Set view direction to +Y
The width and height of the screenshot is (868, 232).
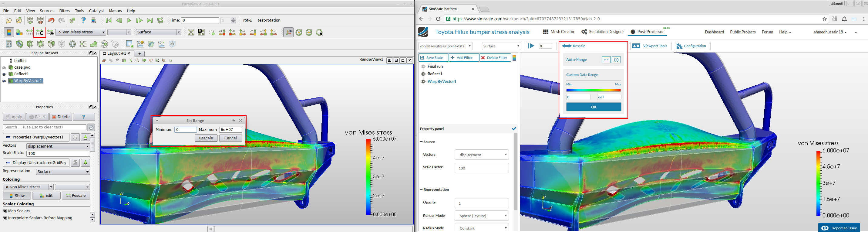(243, 32)
